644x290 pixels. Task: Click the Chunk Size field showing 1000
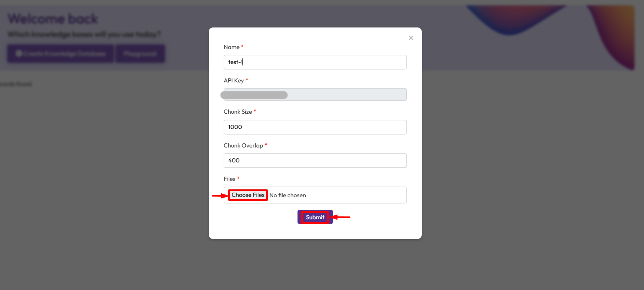(315, 127)
